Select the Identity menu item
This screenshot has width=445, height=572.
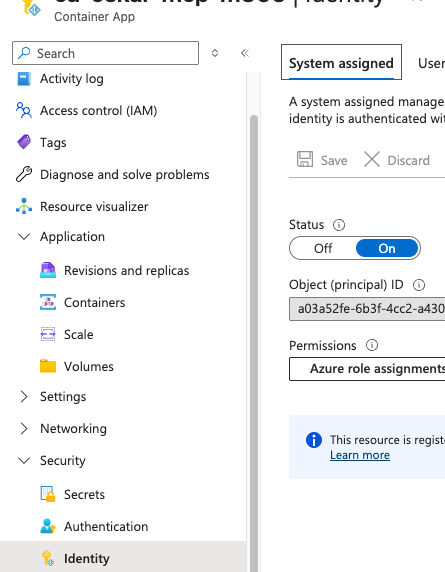coord(123,559)
